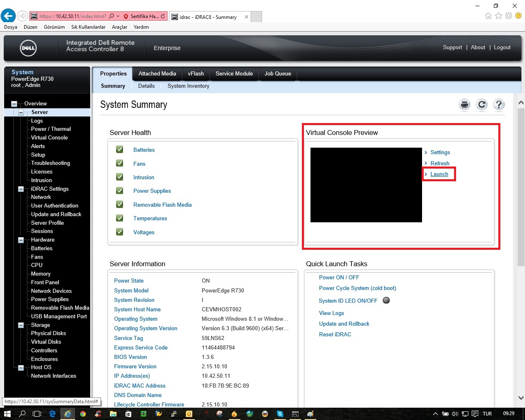Click Power ON / OFF quick task
This screenshot has width=525, height=420.
point(339,278)
